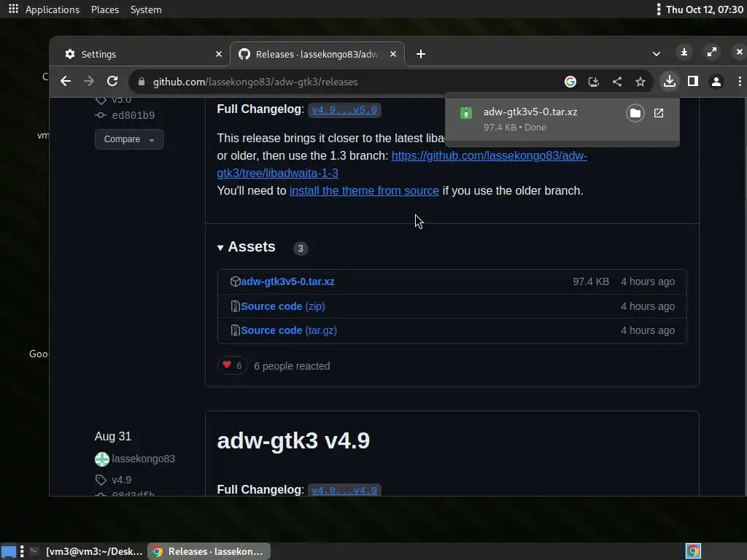This screenshot has width=747, height=560.
Task: Open the System menu
Action: (x=146, y=9)
